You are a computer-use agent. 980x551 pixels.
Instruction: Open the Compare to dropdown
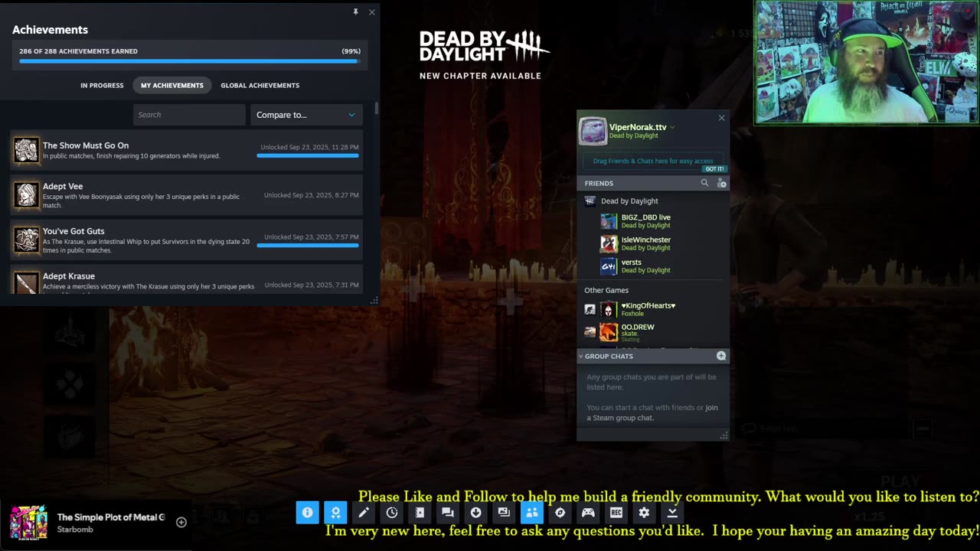click(x=305, y=115)
